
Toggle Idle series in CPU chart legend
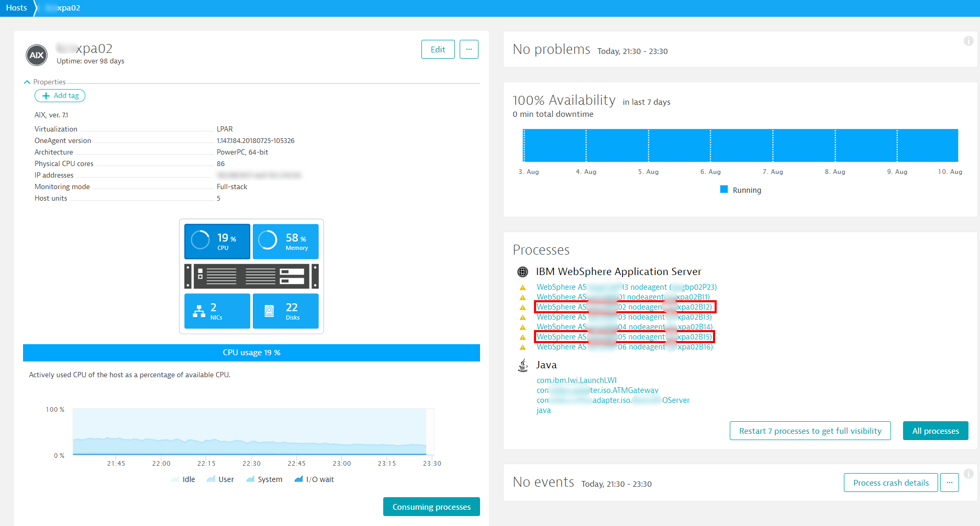(x=183, y=479)
